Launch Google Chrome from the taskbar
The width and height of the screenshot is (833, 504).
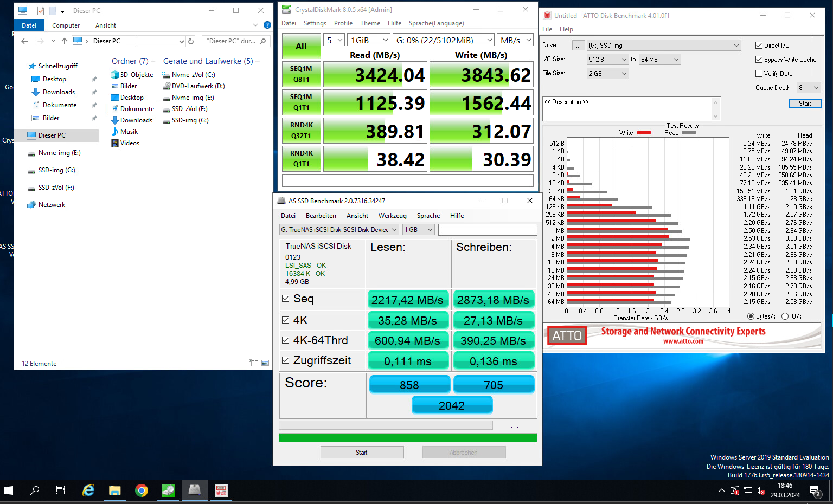point(142,490)
